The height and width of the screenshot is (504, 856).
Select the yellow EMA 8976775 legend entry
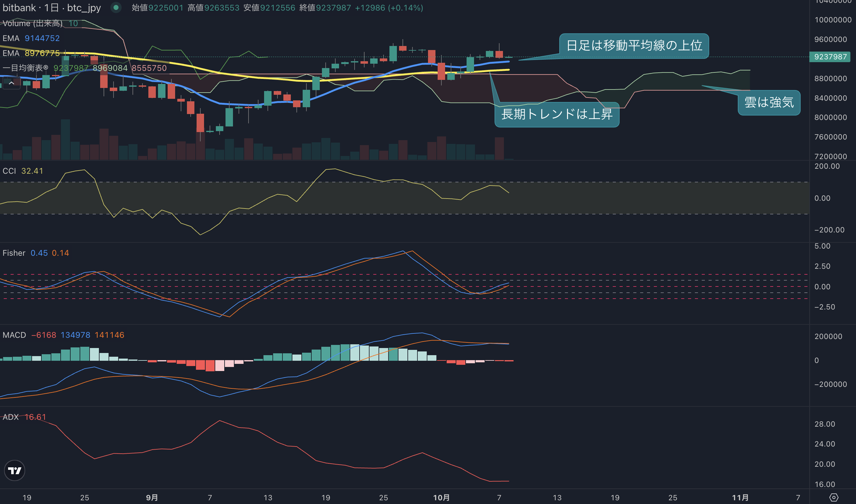click(31, 53)
